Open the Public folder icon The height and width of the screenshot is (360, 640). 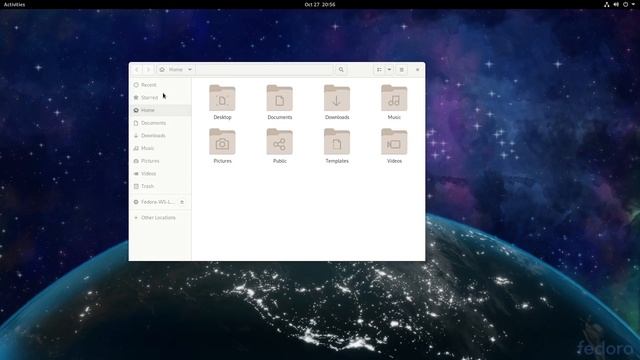pyautogui.click(x=280, y=142)
